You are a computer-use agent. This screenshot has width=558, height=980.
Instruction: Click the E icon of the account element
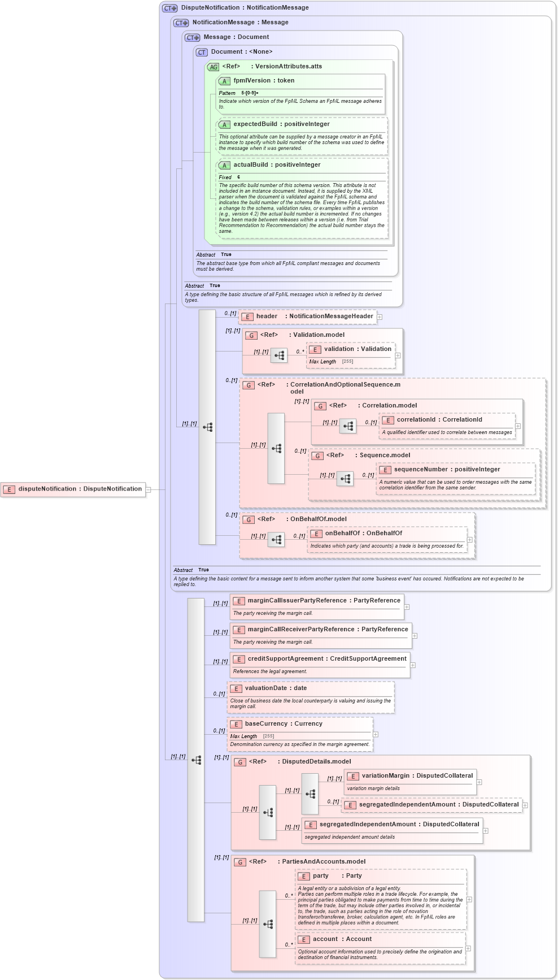pos(304,939)
